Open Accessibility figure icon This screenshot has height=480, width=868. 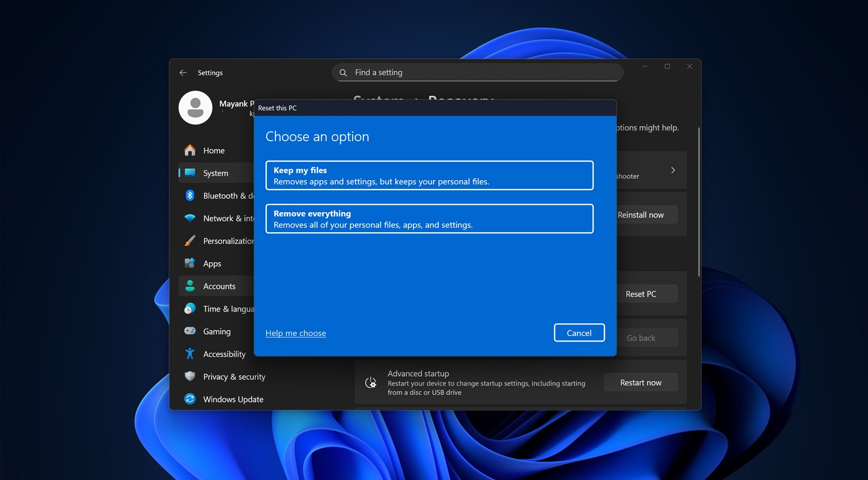(190, 354)
